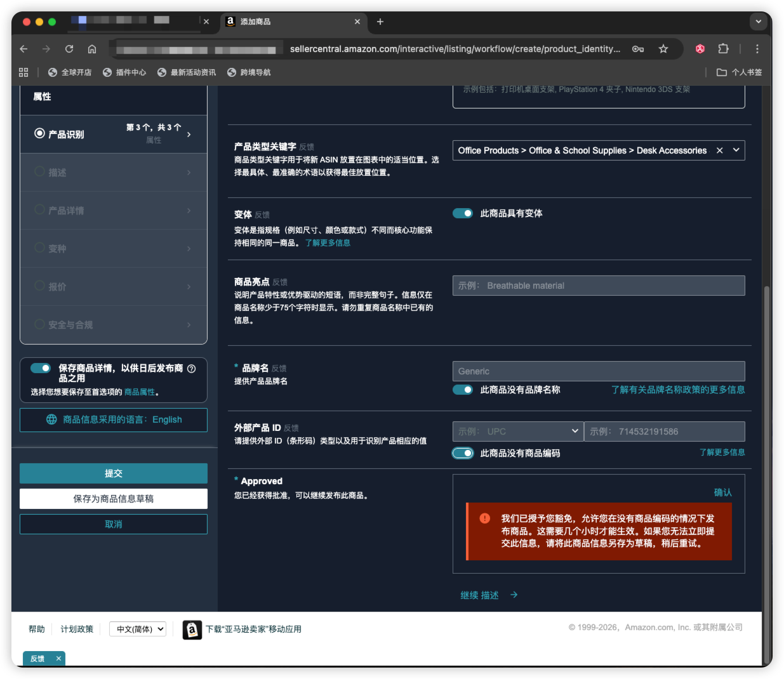Clear the product type keyword selection with X
Image resolution: width=784 pixels, height=679 pixels.
720,150
